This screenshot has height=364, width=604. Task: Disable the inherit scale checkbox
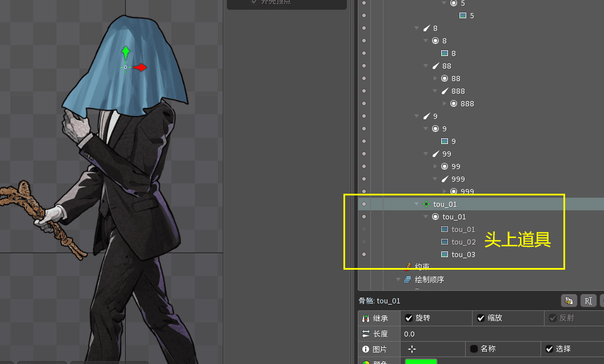pyautogui.click(x=481, y=318)
